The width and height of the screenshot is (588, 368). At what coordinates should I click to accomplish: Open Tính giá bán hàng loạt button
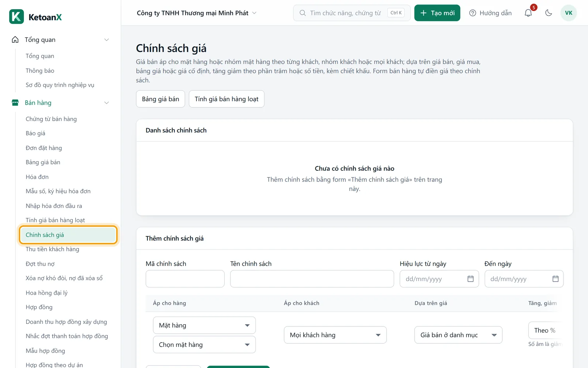(x=227, y=99)
